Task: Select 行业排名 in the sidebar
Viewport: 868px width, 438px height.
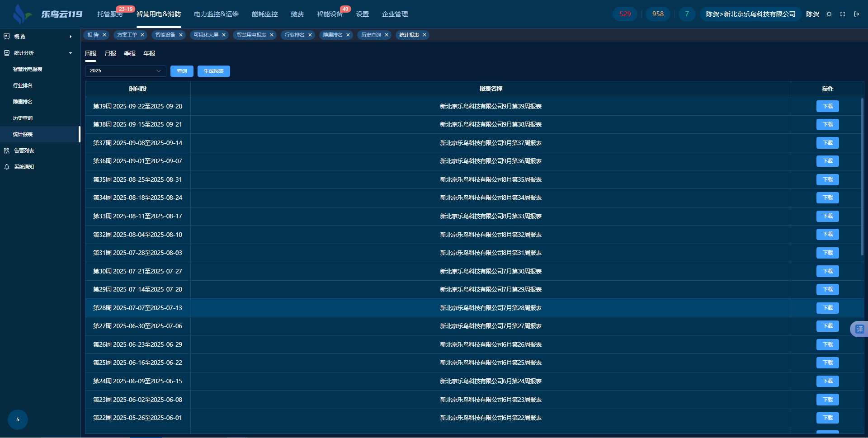Action: (23, 85)
